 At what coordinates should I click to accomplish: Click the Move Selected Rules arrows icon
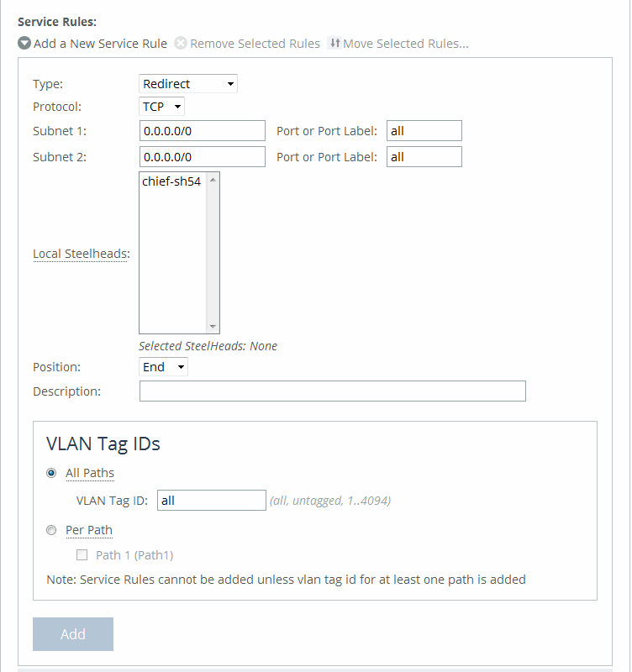coord(334,44)
